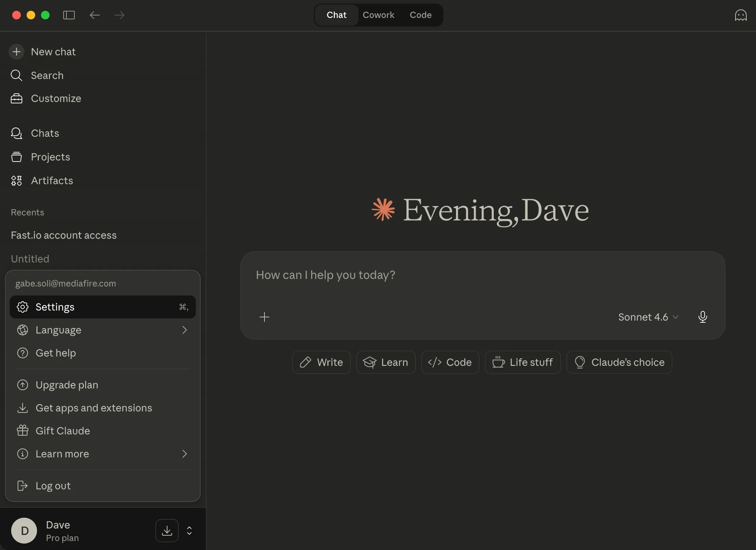Open the Projects section
Screen dimensions: 756x550
coord(50,157)
